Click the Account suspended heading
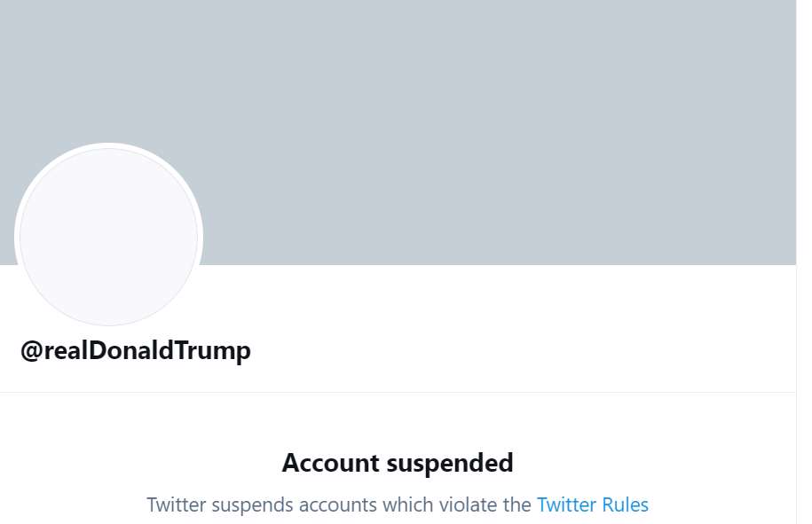The height and width of the screenshot is (524, 812). (398, 463)
